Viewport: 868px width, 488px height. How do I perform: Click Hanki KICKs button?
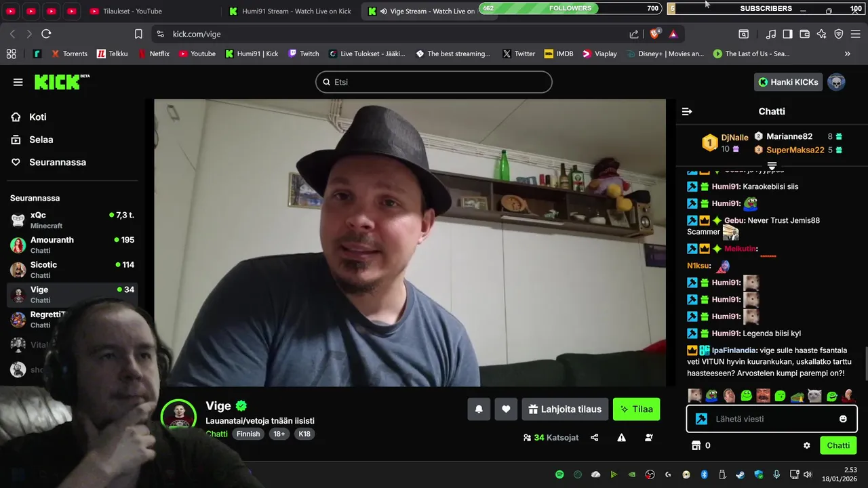(x=788, y=82)
